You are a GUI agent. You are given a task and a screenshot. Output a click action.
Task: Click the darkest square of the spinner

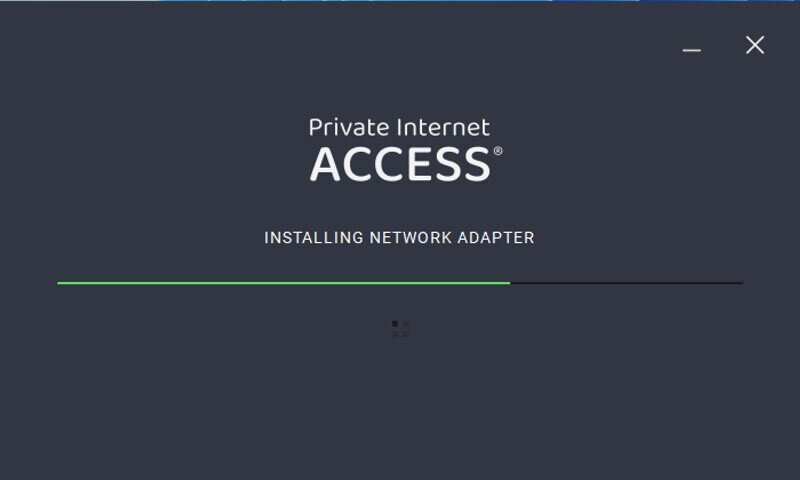(x=395, y=323)
